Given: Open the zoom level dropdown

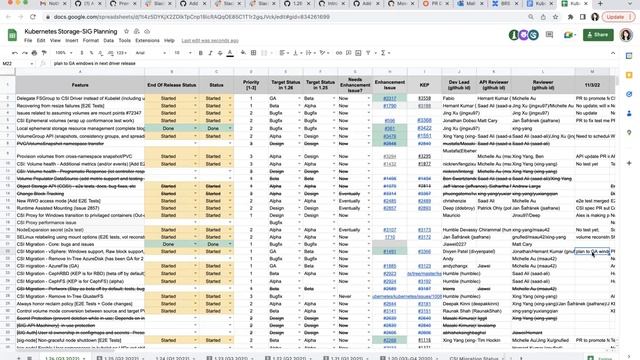Looking at the screenshot, I should pos(64,53).
